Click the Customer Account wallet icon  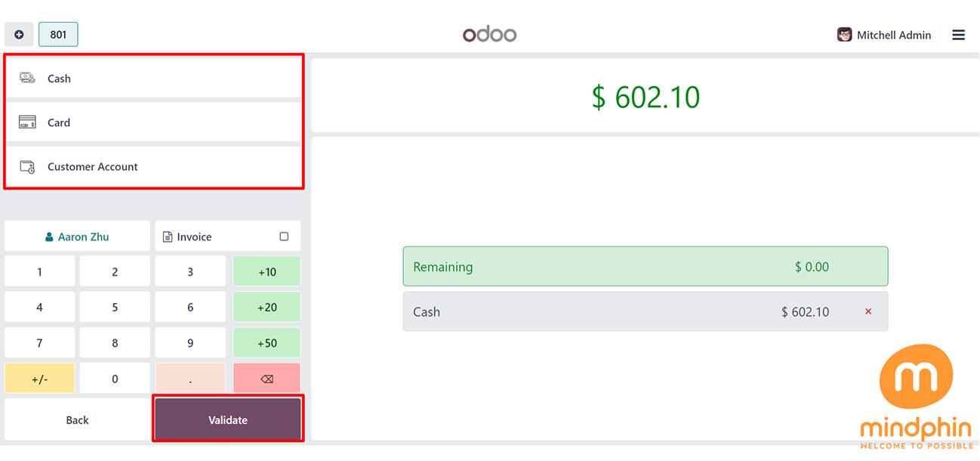click(27, 167)
